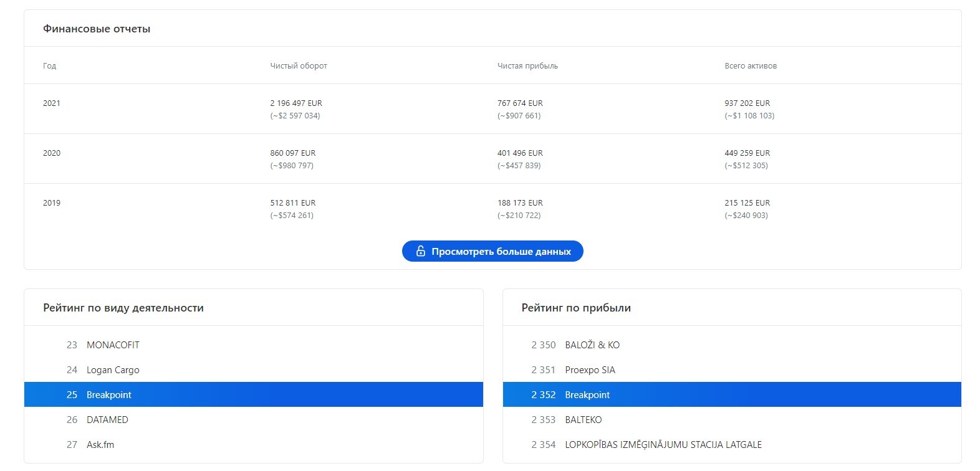Open BALOŽI & KO in the profit ranking
This screenshot has height=471, width=980.
(x=592, y=345)
